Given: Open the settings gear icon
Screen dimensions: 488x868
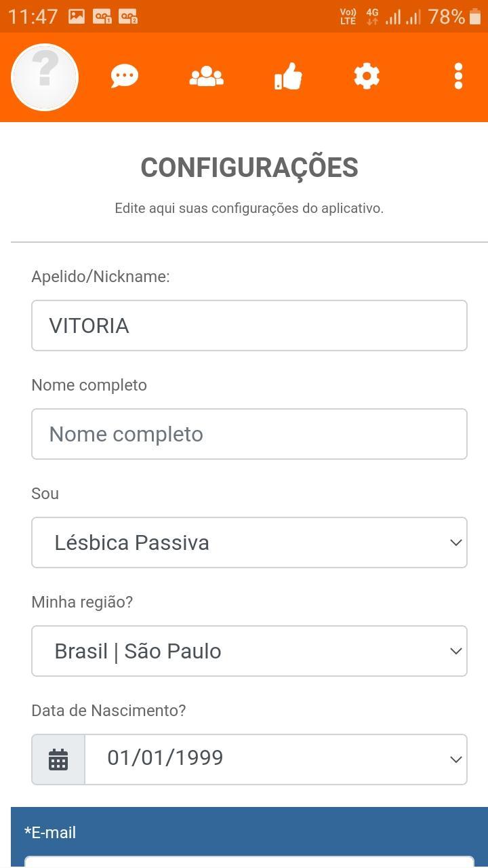Looking at the screenshot, I should click(367, 77).
